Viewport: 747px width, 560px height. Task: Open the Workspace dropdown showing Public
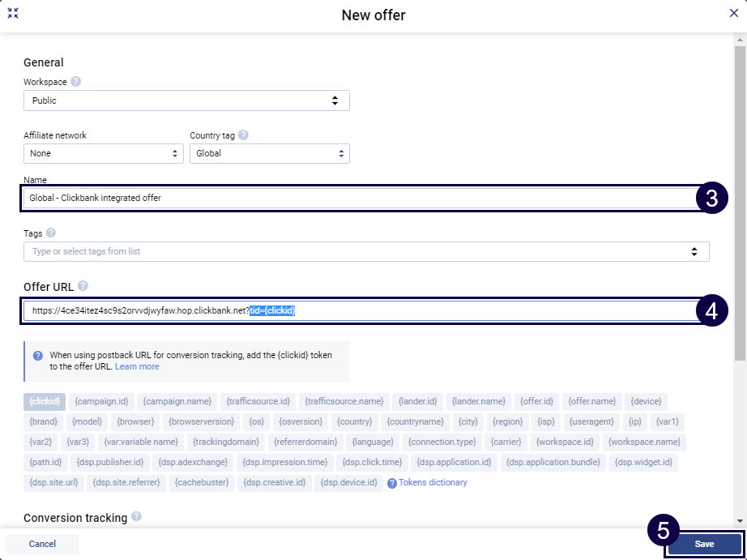pyautogui.click(x=186, y=100)
